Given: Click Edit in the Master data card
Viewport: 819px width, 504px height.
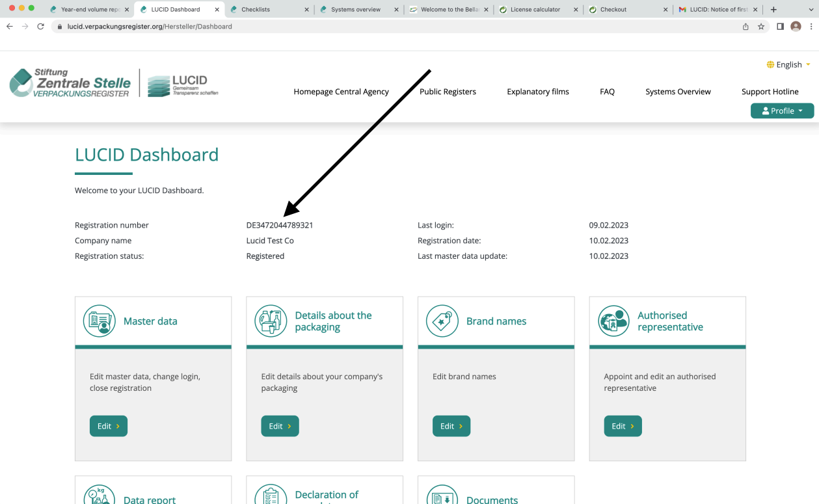Looking at the screenshot, I should tap(109, 426).
